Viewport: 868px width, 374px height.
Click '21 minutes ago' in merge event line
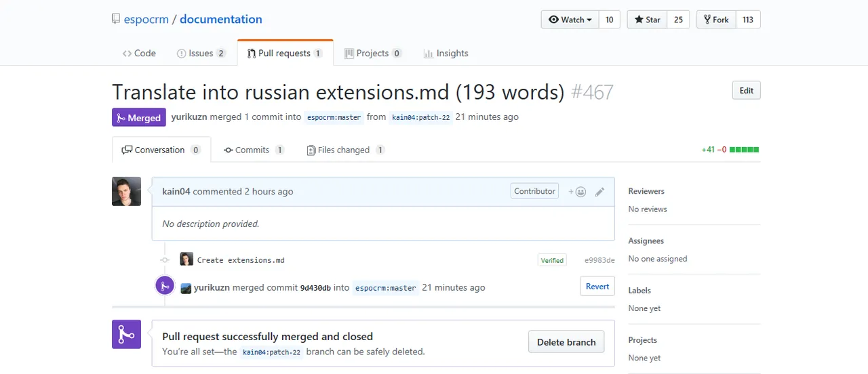click(x=454, y=287)
